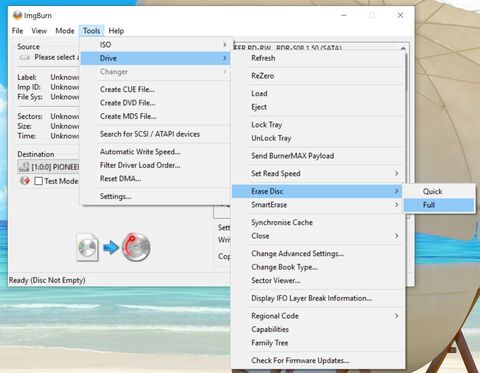The image size is (480, 373).
Task: Select the Drive submenu item
Action: 156,58
